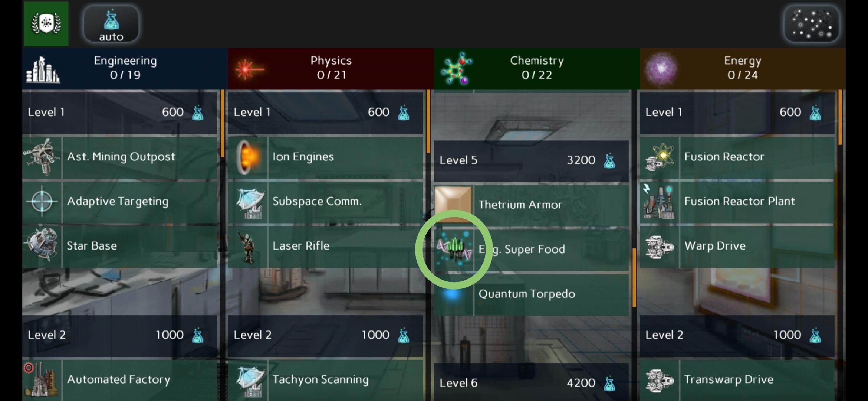Choose the Laser Rifle soldier icon

pos(248,246)
